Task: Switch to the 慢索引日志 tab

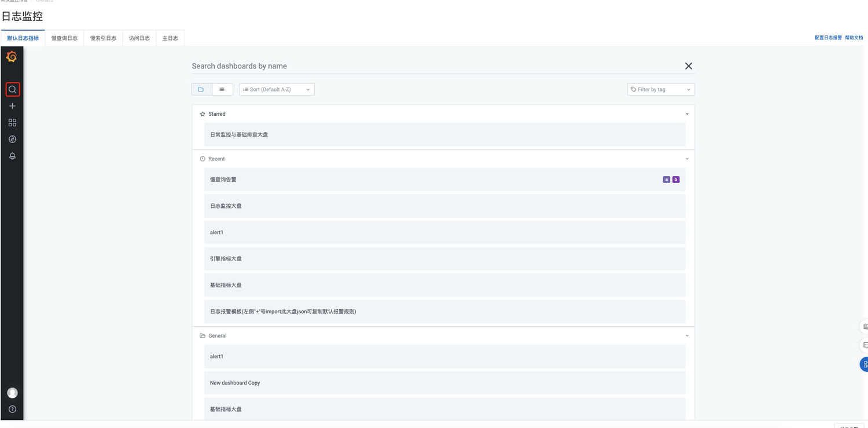Action: pos(103,38)
